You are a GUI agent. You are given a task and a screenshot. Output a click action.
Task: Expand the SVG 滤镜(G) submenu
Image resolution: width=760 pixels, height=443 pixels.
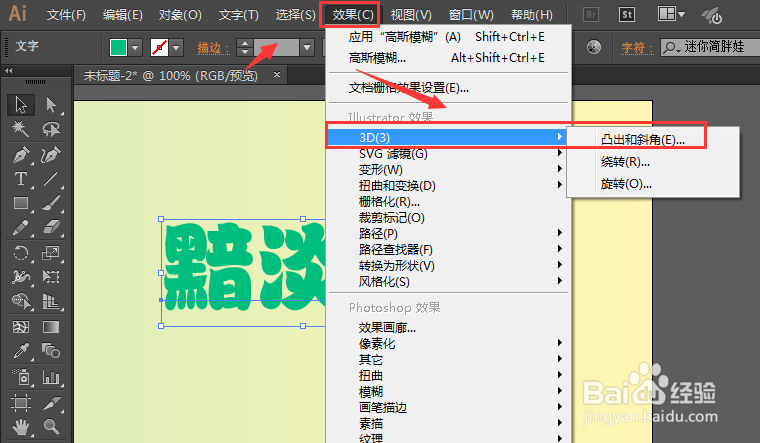(448, 154)
